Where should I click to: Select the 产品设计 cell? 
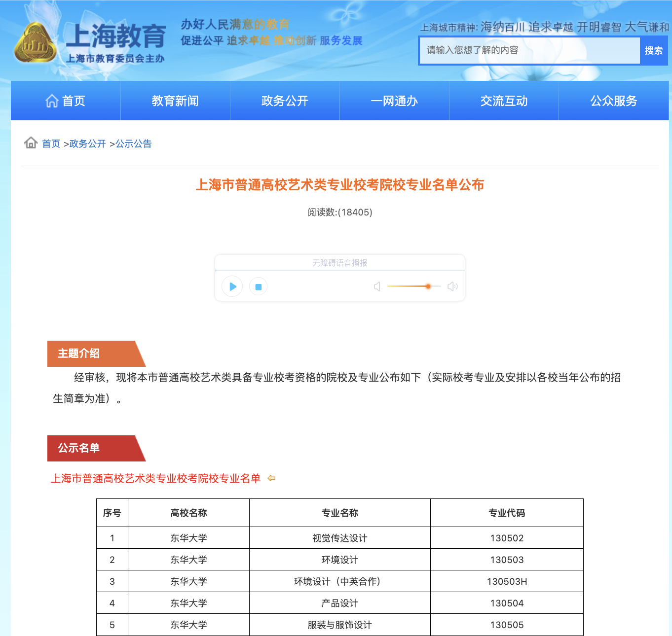tap(340, 603)
